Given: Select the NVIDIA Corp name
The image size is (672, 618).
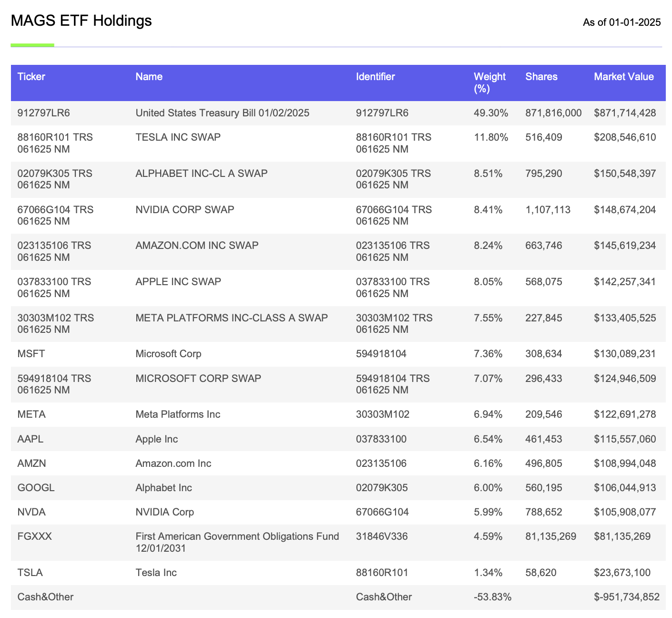Looking at the screenshot, I should pyautogui.click(x=165, y=512).
